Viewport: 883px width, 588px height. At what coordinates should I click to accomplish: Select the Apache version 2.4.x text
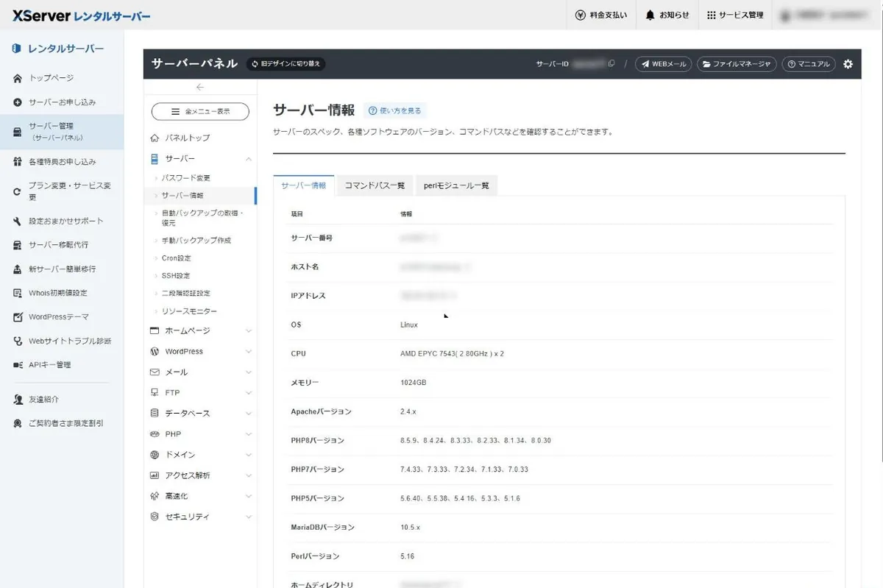[408, 411]
